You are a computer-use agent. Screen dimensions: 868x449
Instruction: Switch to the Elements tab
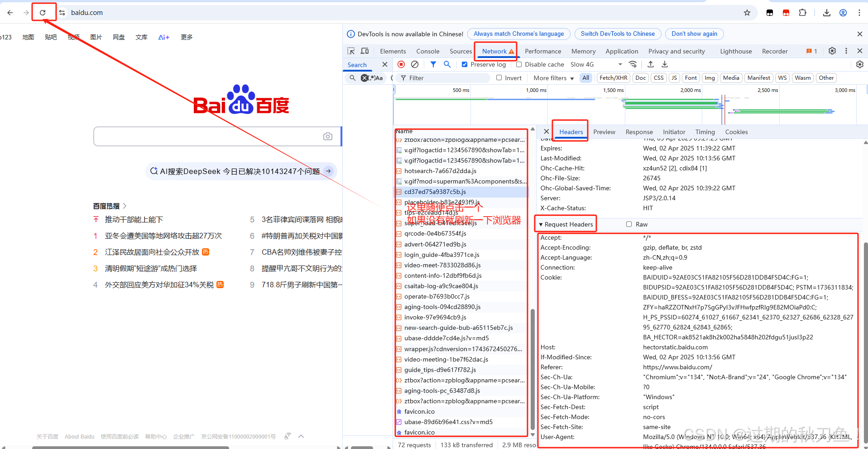[393, 51]
